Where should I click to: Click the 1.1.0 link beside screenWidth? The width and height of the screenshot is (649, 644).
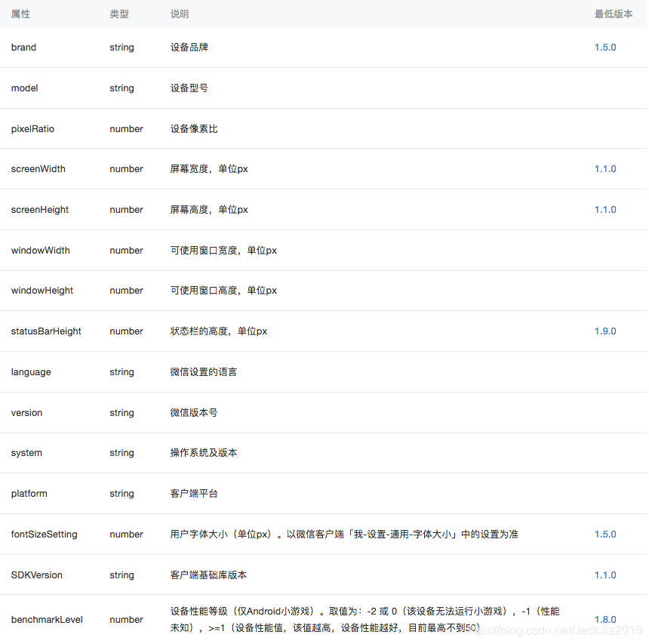point(604,168)
